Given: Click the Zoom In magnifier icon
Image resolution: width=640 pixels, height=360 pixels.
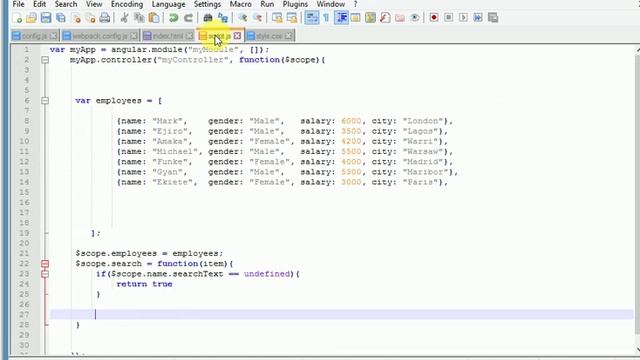Looking at the screenshot, I should pyautogui.click(x=243, y=18).
